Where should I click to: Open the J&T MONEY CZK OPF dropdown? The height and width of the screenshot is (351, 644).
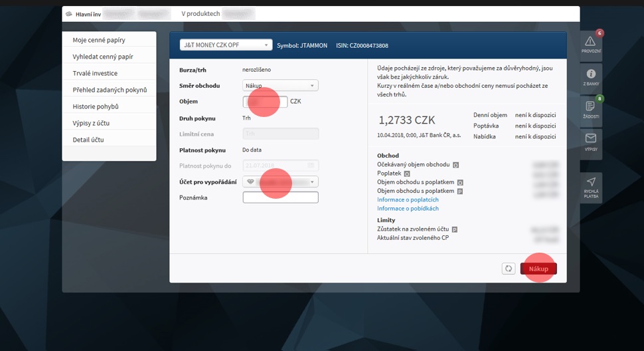(226, 45)
